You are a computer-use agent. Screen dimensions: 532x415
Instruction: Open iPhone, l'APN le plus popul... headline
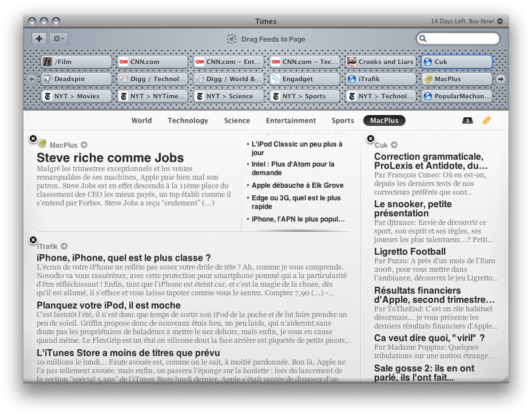[x=298, y=219]
